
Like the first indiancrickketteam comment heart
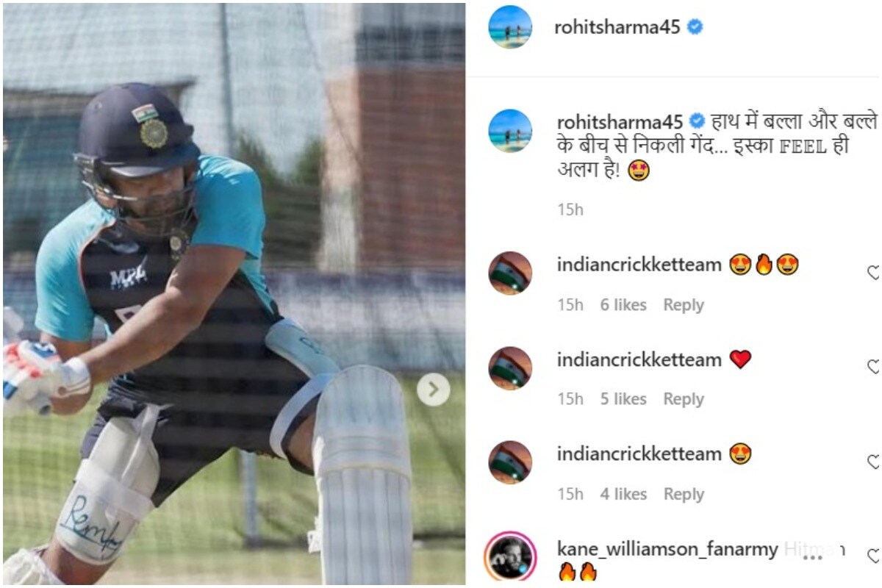pyautogui.click(x=875, y=273)
